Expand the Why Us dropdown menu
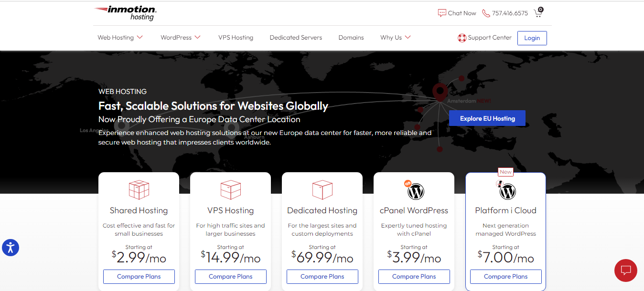 coord(395,38)
